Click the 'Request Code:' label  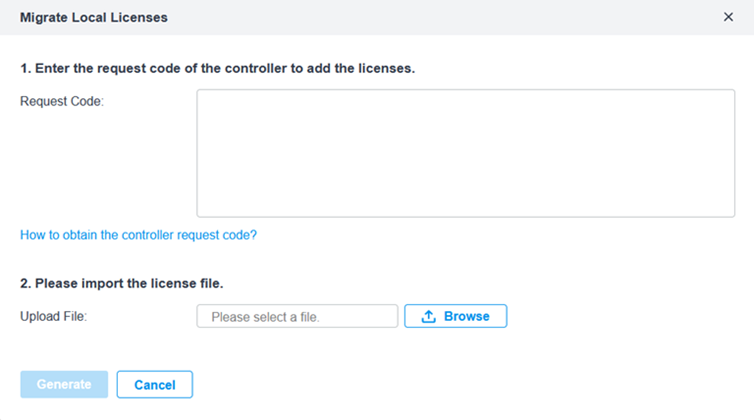click(x=62, y=102)
